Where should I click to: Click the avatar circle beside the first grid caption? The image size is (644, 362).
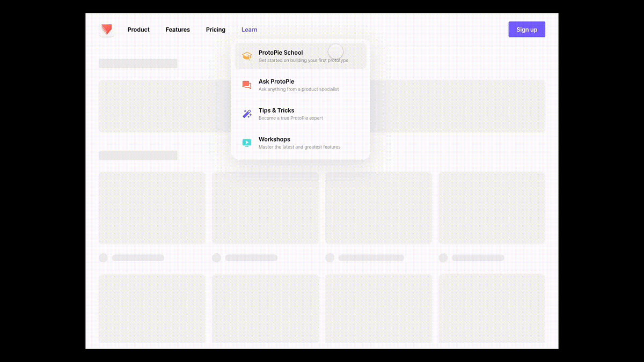(103, 257)
